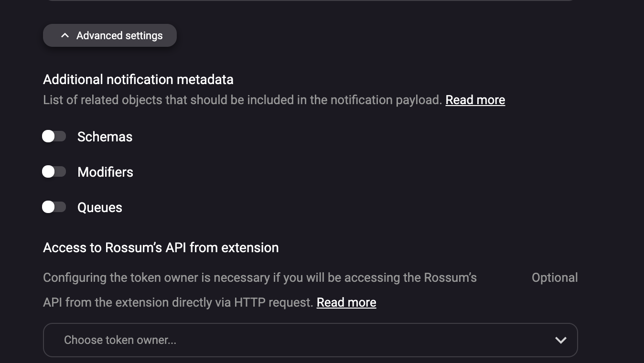Click the Additional notification metadata heading

click(138, 79)
